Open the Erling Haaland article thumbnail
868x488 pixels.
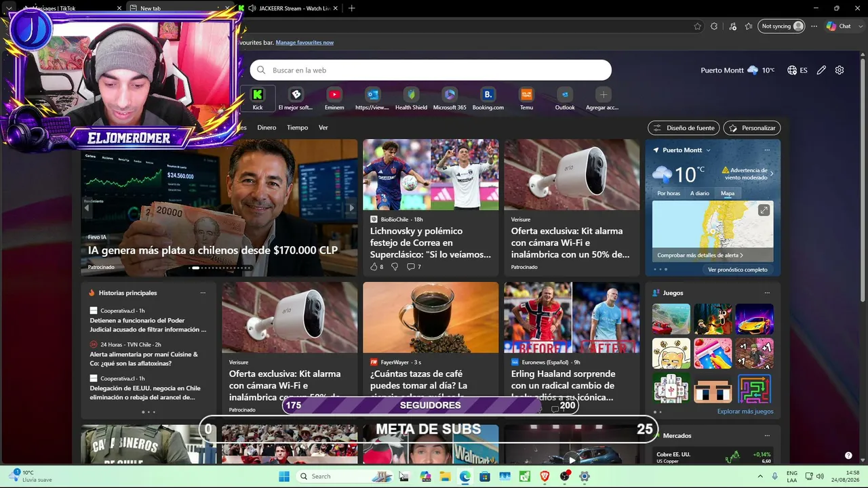pos(572,317)
